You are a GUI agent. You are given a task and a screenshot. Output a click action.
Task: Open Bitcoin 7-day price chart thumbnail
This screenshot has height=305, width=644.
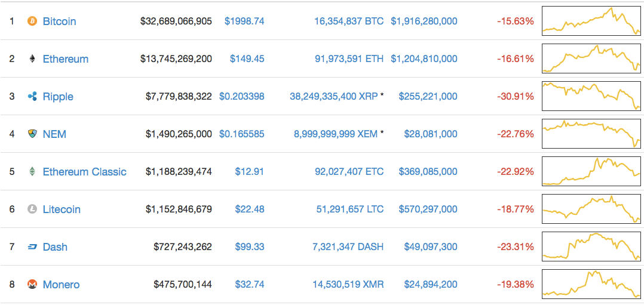click(x=591, y=21)
